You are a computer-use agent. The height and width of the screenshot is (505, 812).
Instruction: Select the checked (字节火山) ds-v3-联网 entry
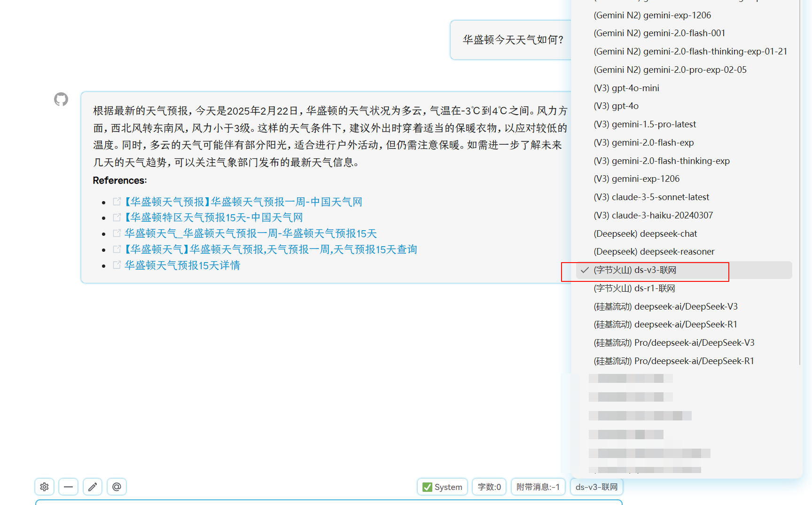pos(684,270)
